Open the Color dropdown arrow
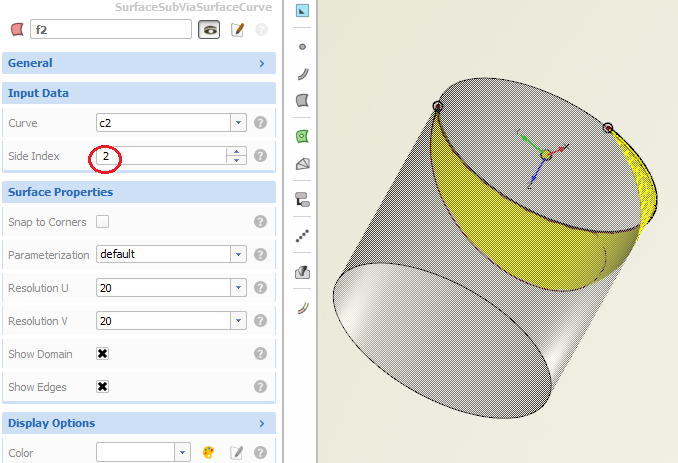The image size is (678, 463). [182, 452]
